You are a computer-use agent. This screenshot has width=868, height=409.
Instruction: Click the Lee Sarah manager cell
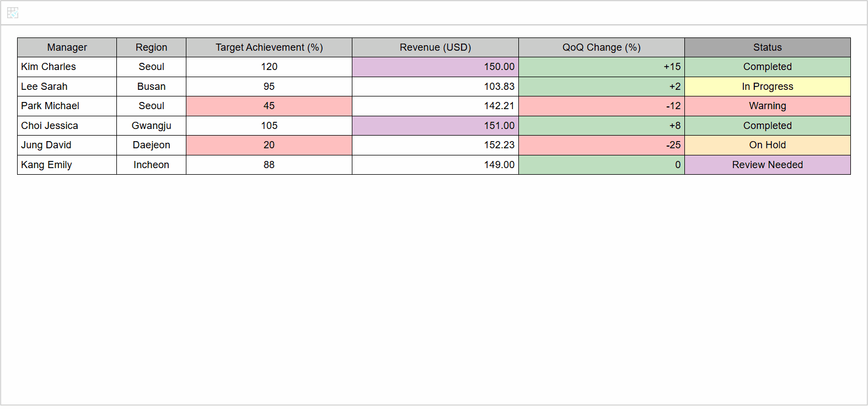click(x=67, y=87)
